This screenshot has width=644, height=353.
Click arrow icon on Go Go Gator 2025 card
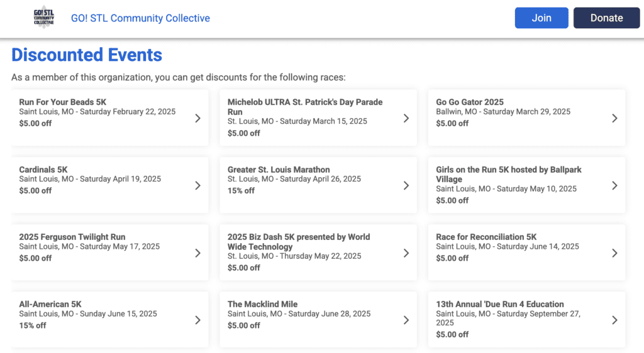point(614,118)
